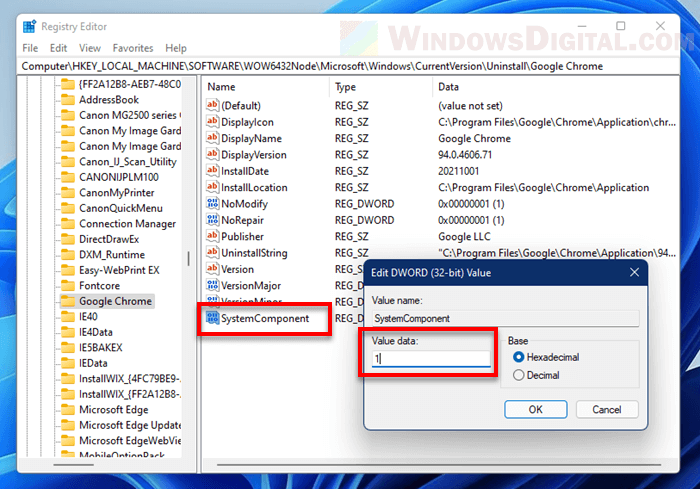Click the IE40 folder icon

tap(68, 317)
